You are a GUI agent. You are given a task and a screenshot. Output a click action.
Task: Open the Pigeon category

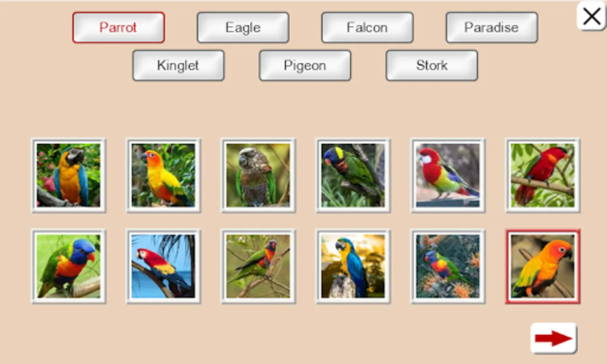click(305, 66)
